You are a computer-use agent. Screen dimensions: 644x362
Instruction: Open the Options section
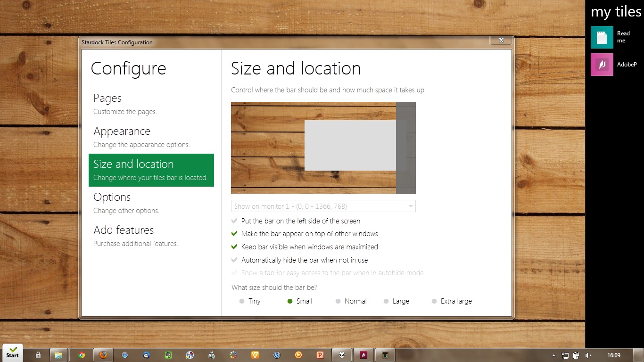(151, 203)
